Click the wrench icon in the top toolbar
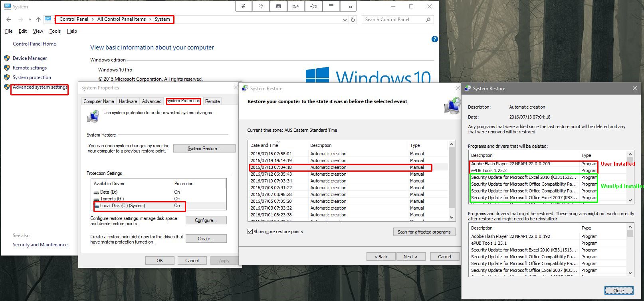Screen dimensions: 644x301 point(261,6)
